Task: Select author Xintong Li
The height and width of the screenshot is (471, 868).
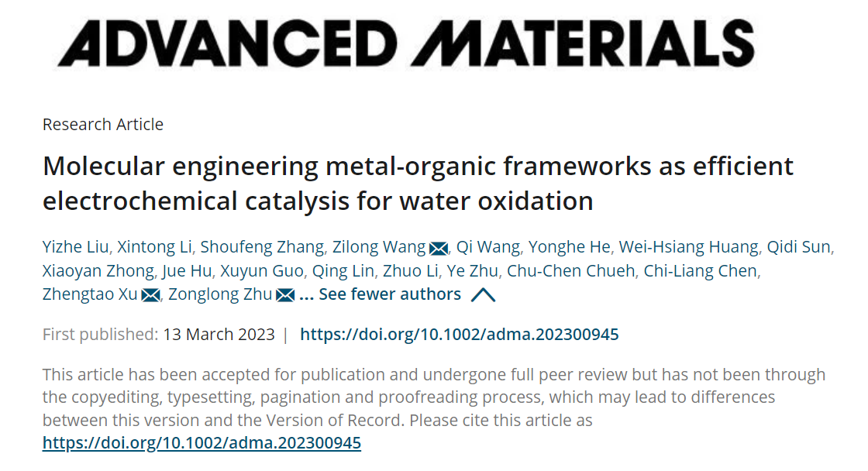Action: pyautogui.click(x=154, y=247)
